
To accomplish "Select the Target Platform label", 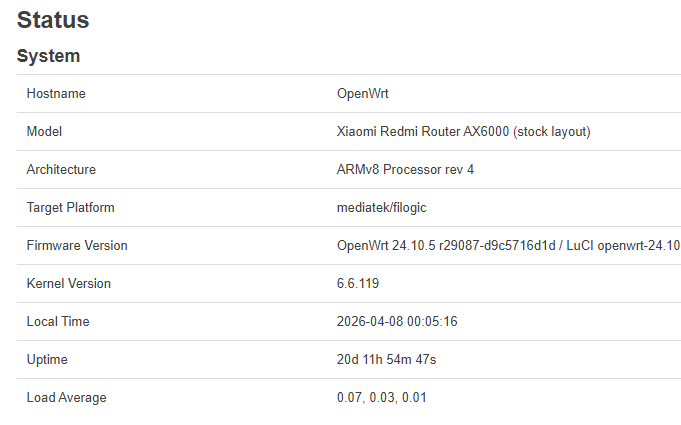I will coord(70,208).
